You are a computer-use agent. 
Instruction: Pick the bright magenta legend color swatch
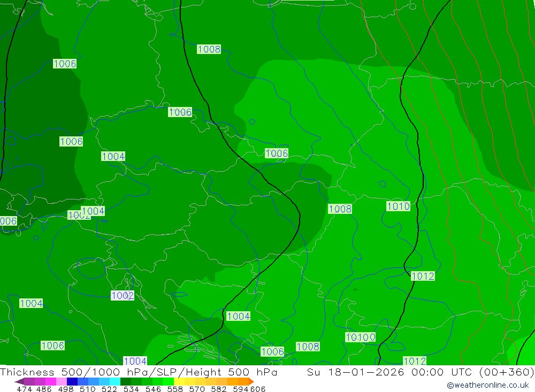coord(50,381)
